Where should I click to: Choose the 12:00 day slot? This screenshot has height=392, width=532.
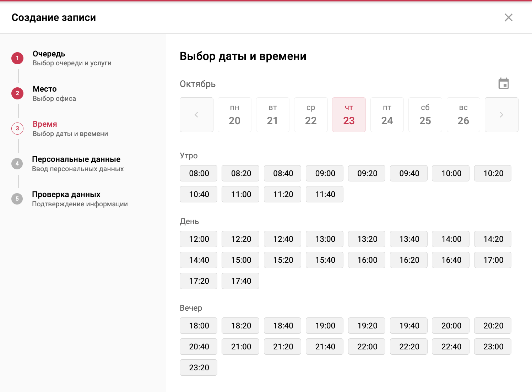199,239
